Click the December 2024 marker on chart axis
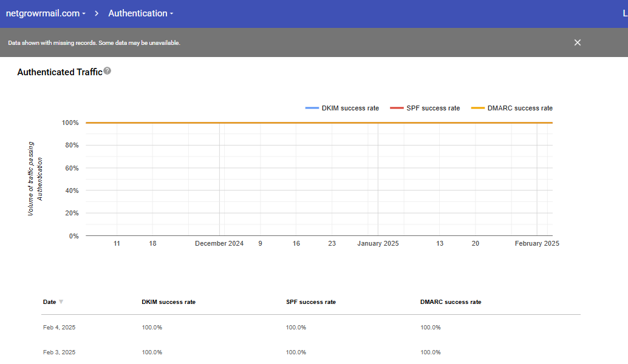628x364 pixels. click(219, 243)
